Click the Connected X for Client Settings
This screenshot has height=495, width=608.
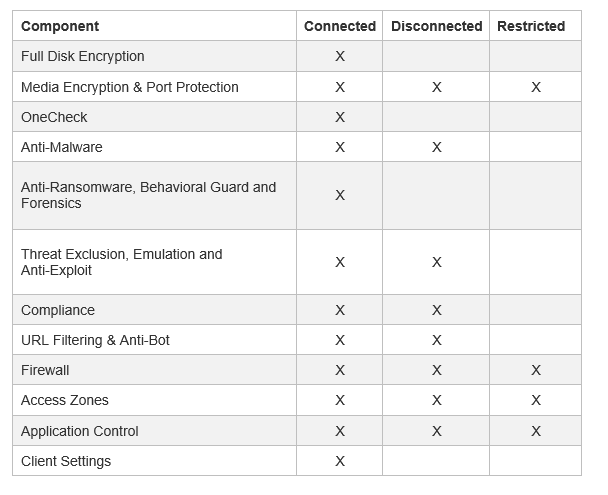340,461
